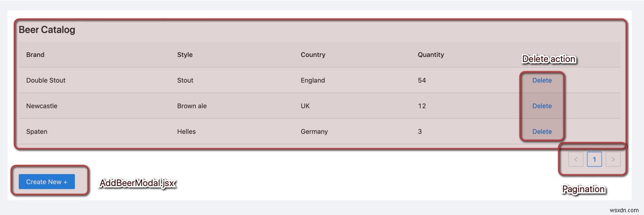Click the quantity 54 cell

[x=422, y=80]
